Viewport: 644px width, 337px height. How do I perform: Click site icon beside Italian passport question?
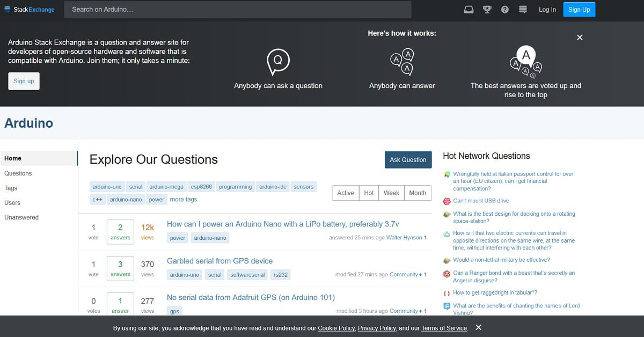pyautogui.click(x=447, y=174)
